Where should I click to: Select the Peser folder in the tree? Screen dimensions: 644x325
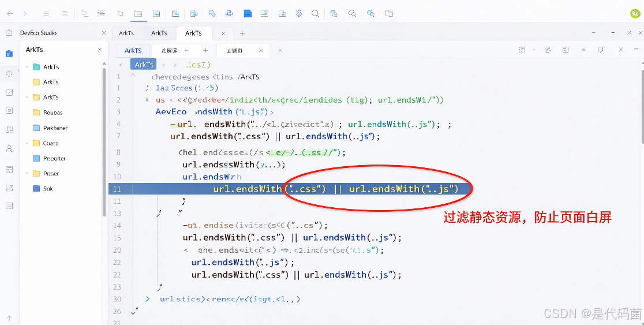coord(45,173)
